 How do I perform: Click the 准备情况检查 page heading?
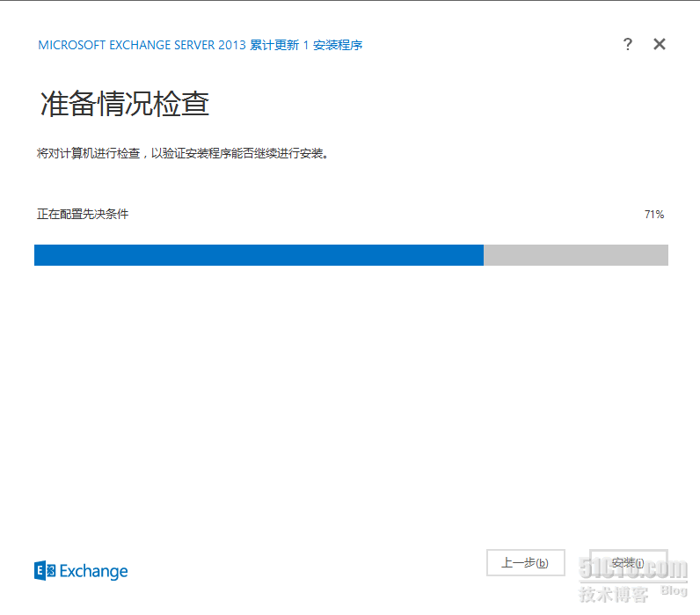coord(125,104)
